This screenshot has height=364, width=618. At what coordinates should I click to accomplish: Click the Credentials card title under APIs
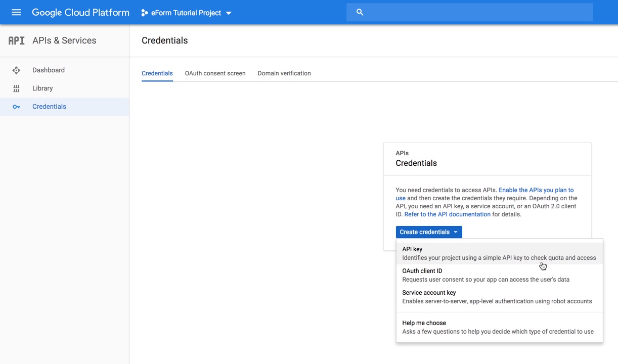[416, 163]
